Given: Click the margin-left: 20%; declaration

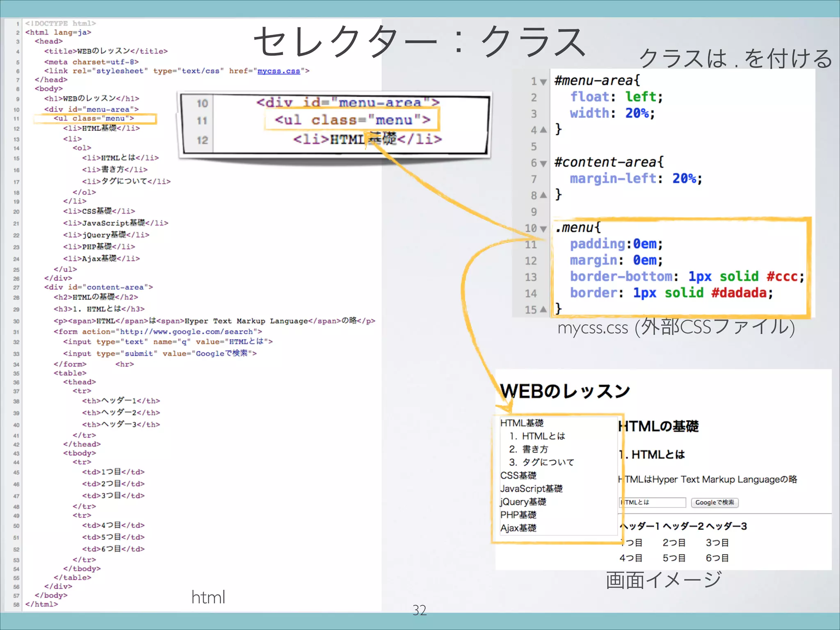Looking at the screenshot, I should (x=636, y=178).
